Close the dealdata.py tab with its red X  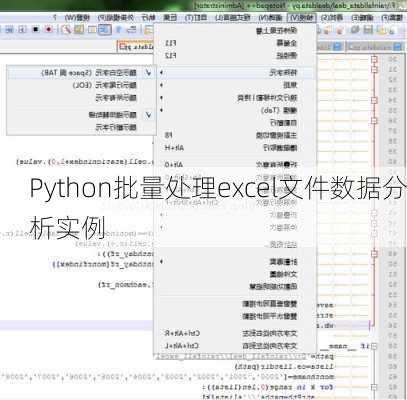(123, 47)
